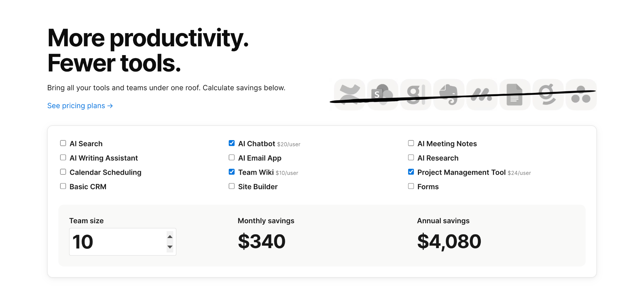Click the Asana three-dots icon
The height and width of the screenshot is (301, 644).
point(581,94)
